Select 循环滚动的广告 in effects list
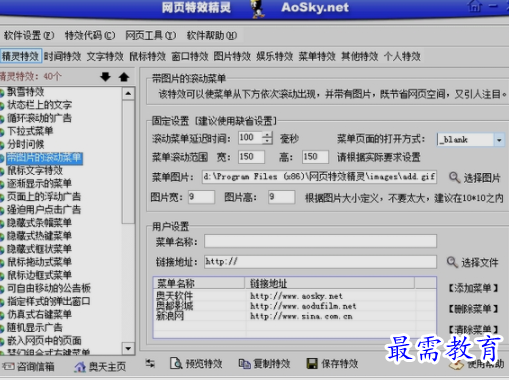Image resolution: width=509 pixels, height=380 pixels. pyautogui.click(x=39, y=118)
